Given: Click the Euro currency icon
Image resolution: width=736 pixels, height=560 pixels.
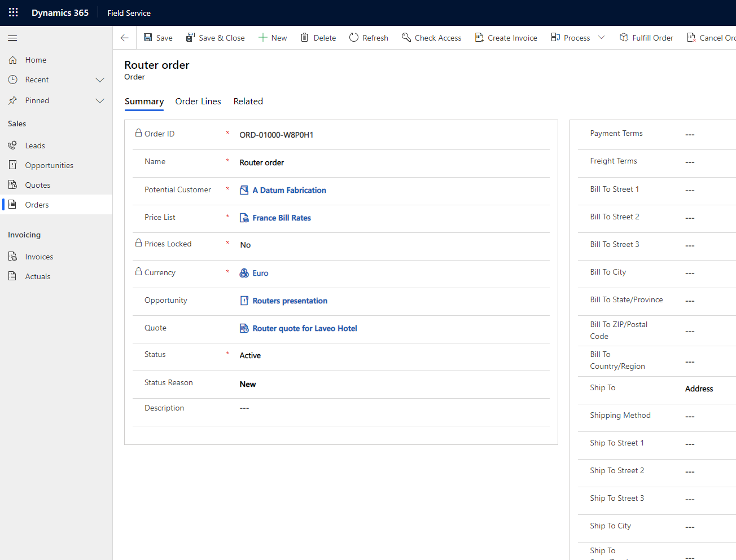Looking at the screenshot, I should [x=244, y=273].
